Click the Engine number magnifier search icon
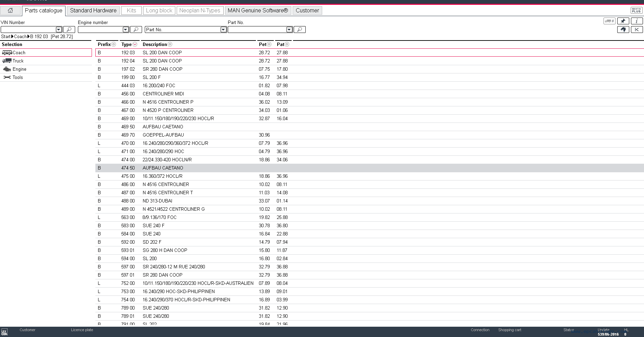 pyautogui.click(x=136, y=30)
